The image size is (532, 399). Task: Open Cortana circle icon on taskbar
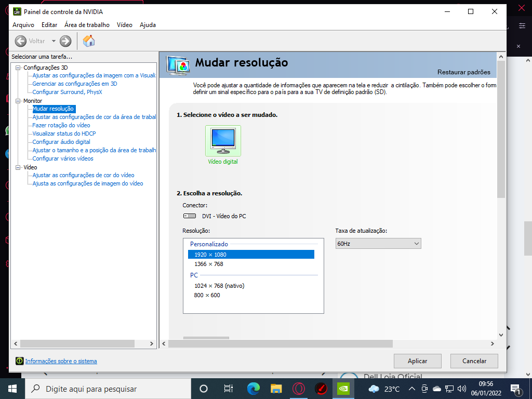(x=204, y=389)
